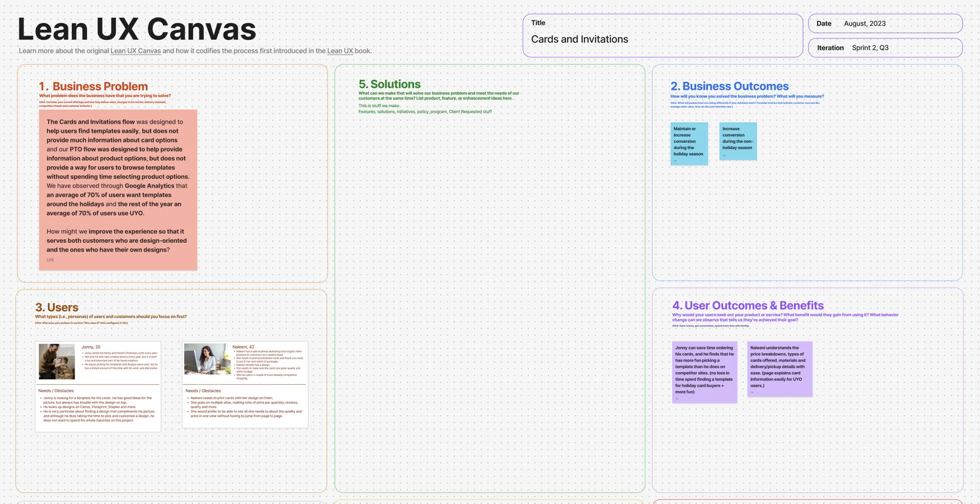
Task: Select the pink business problem sticky note
Action: tap(118, 190)
